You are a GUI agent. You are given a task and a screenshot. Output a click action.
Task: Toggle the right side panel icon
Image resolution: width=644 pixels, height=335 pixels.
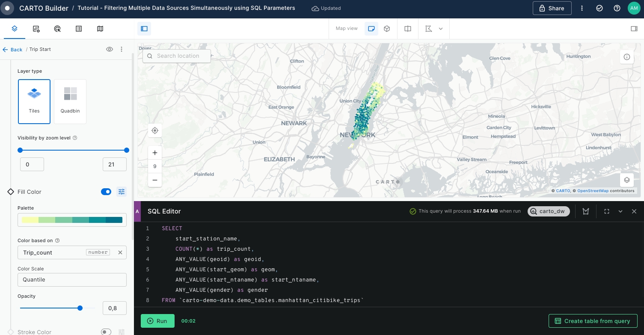click(634, 29)
